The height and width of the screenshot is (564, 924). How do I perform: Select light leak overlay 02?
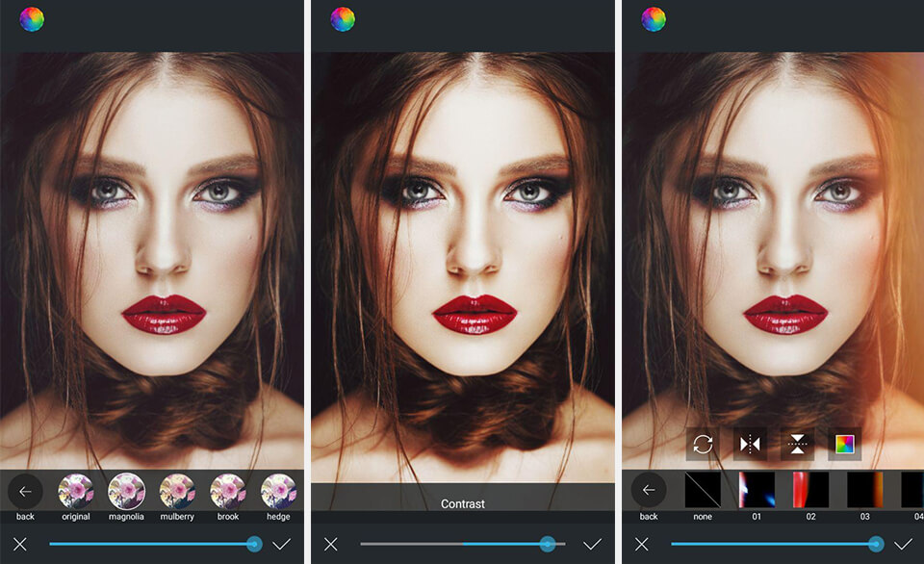pyautogui.click(x=810, y=490)
